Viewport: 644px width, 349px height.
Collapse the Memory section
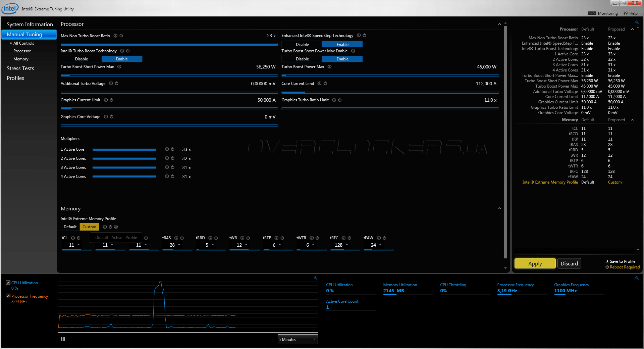(499, 209)
